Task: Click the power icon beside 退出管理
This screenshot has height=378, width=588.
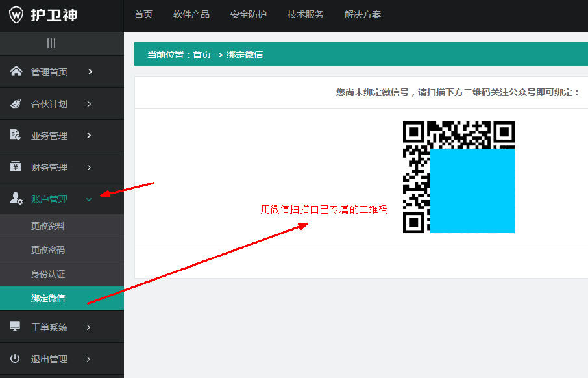Action: click(15, 359)
